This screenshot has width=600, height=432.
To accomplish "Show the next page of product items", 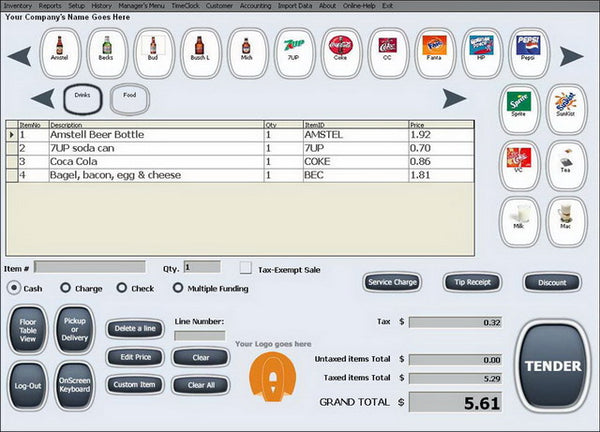I will click(x=572, y=56).
